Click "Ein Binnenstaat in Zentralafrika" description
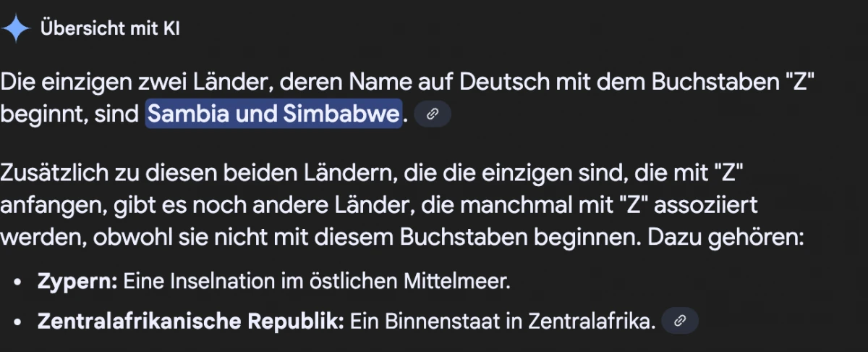868x352 pixels. 502,321
